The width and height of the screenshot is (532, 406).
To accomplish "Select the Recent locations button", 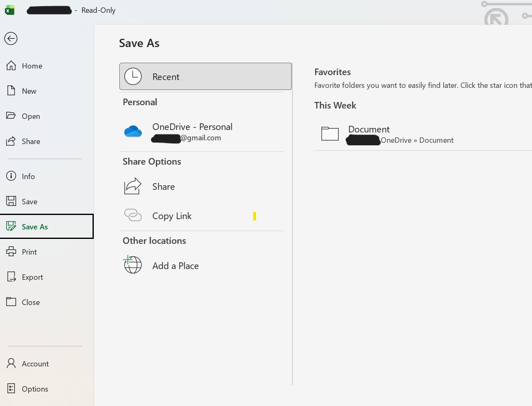I will pyautogui.click(x=205, y=76).
